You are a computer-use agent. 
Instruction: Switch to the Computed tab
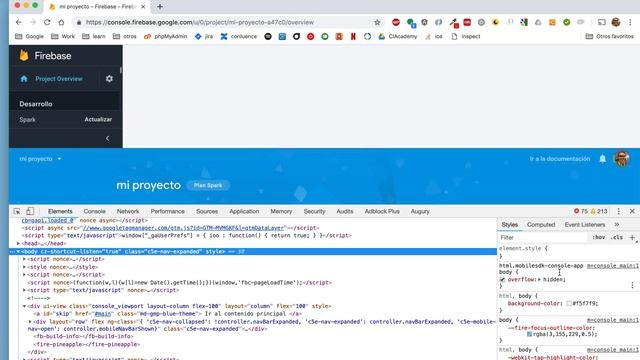(x=541, y=224)
